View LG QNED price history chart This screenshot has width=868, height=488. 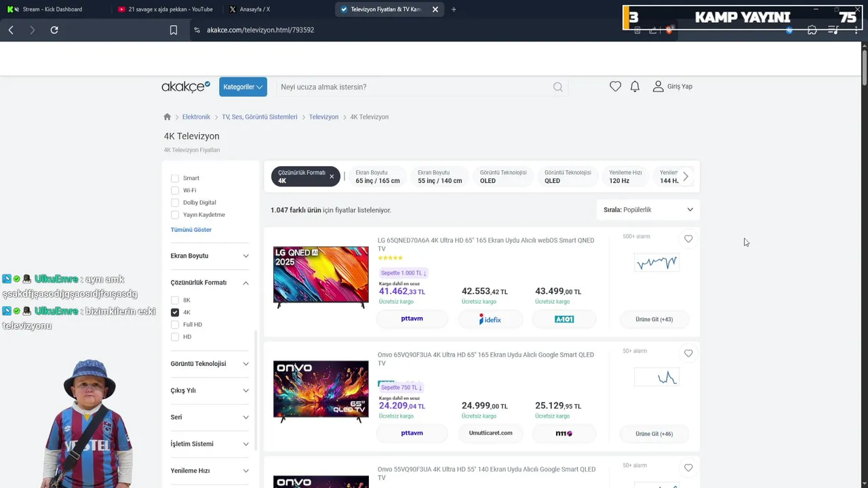pyautogui.click(x=656, y=262)
